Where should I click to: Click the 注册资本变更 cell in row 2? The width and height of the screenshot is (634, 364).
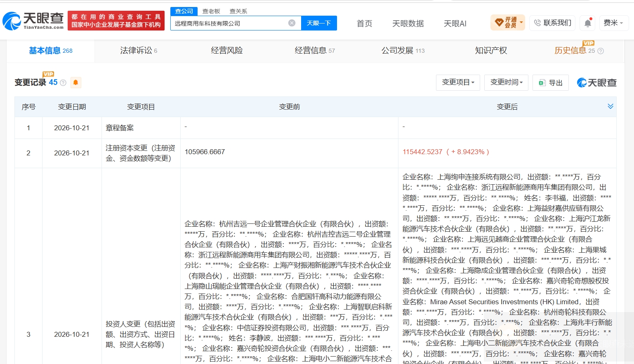[x=141, y=153]
